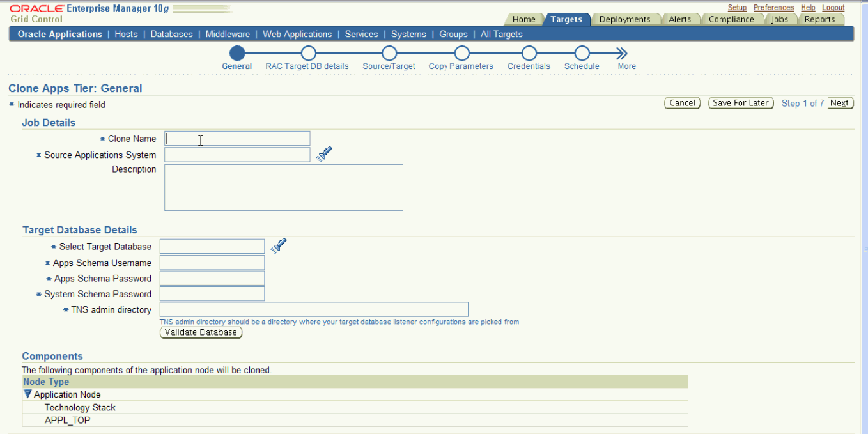
Task: Focus the System Schema Password field
Action: click(212, 294)
